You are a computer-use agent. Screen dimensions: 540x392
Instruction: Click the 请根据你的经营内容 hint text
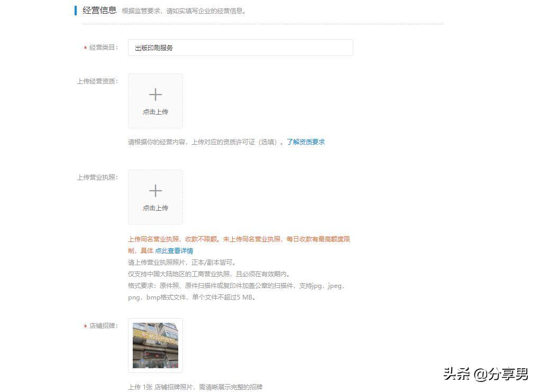206,142
